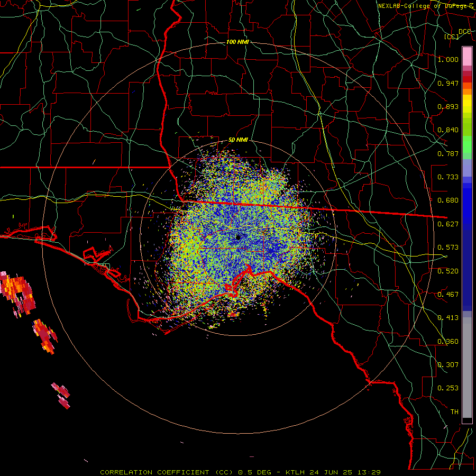Select the 0.893 legend value

[x=448, y=106]
